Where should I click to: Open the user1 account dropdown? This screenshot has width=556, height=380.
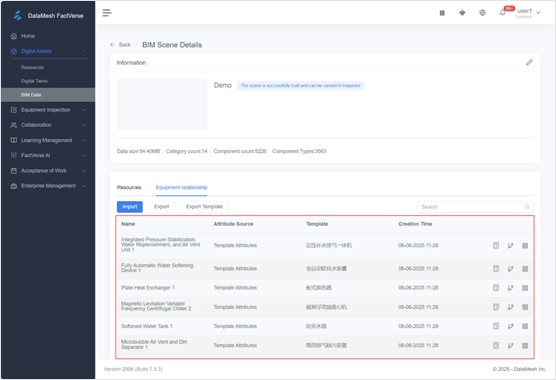coord(528,13)
